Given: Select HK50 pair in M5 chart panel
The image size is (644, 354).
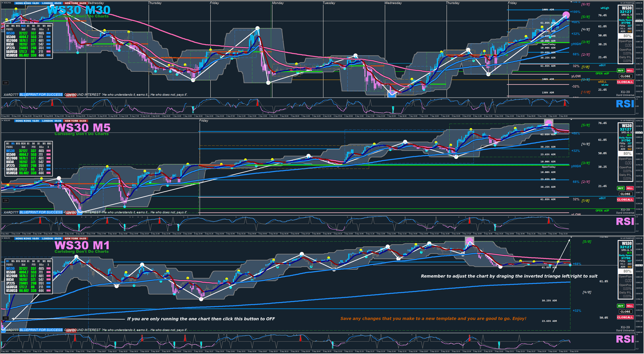Looking at the screenshot, I should 10,162.
